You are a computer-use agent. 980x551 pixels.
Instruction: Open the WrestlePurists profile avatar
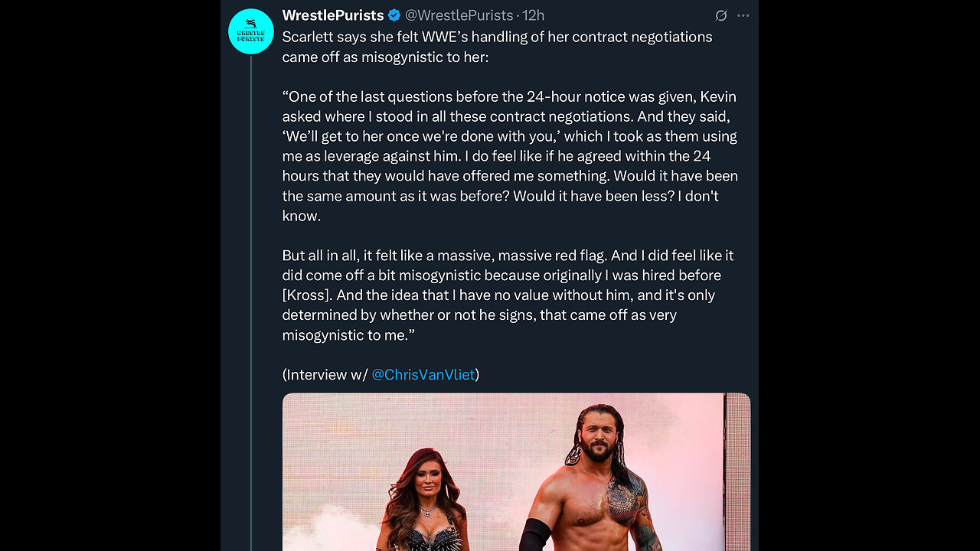[251, 31]
